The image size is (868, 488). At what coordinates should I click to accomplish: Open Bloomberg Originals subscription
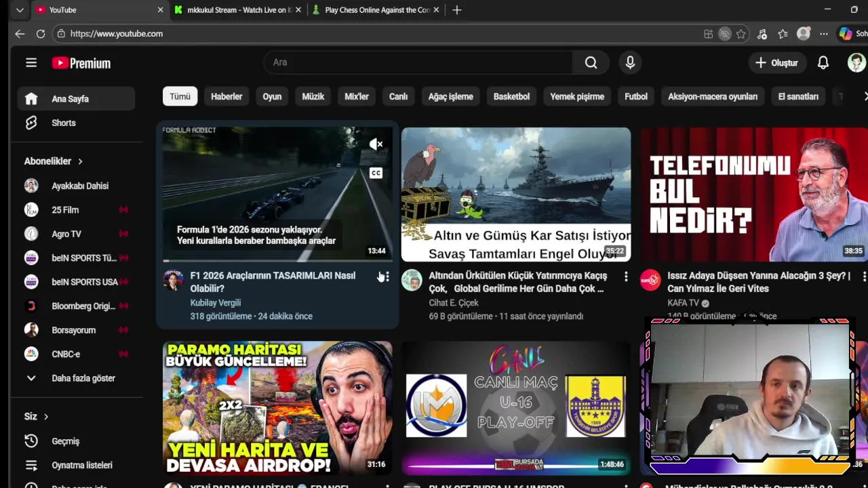[76, 306]
